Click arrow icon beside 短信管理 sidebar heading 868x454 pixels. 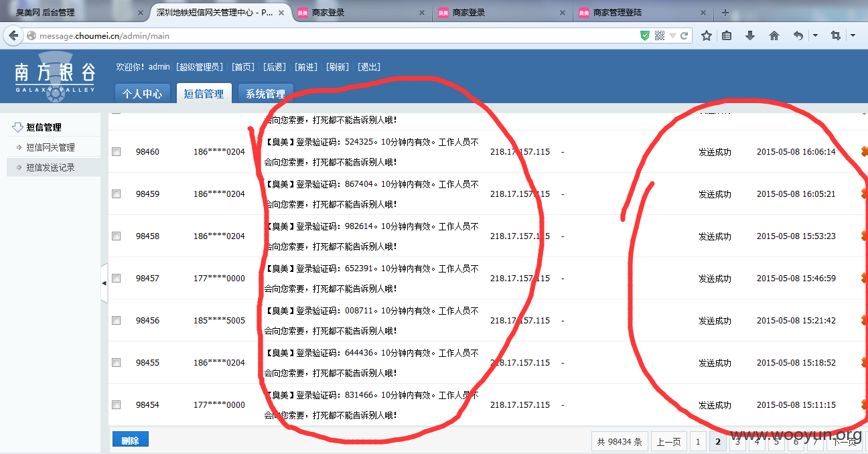point(17,127)
